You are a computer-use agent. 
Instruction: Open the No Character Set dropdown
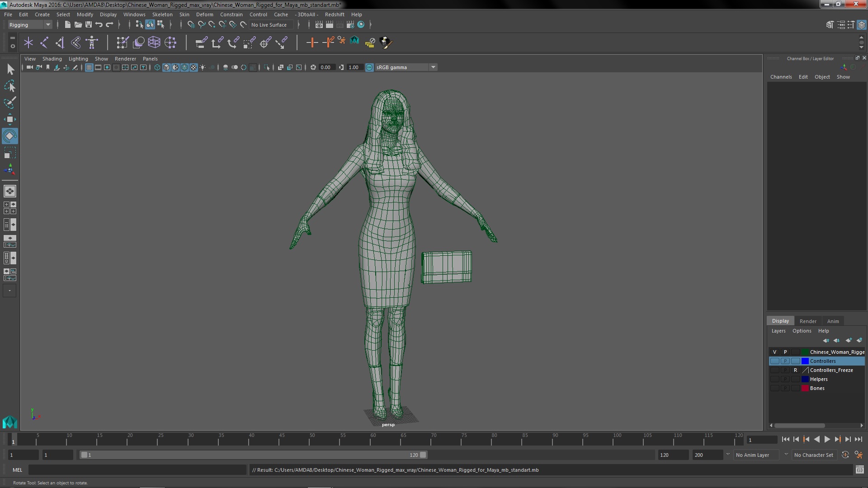[814, 455]
